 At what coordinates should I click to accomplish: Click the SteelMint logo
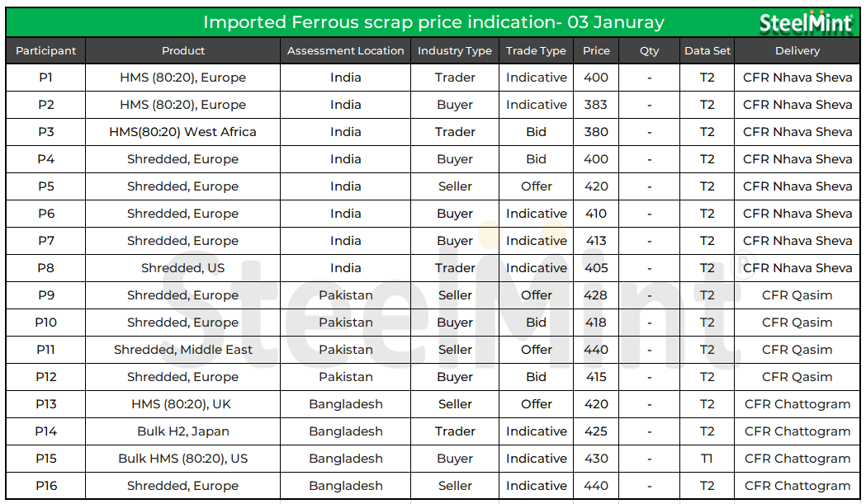(x=806, y=23)
